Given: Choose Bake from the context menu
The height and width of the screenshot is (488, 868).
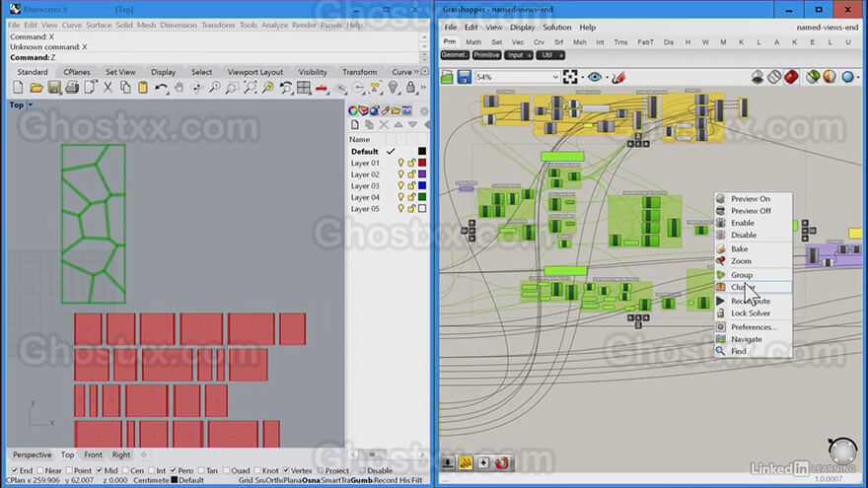Looking at the screenshot, I should click(x=753, y=249).
